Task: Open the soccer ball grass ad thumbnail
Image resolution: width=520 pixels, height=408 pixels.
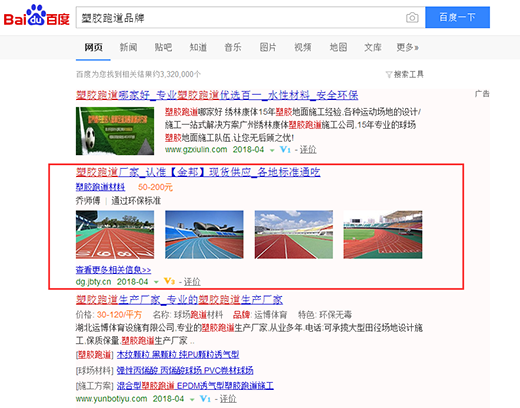Action: tap(115, 131)
